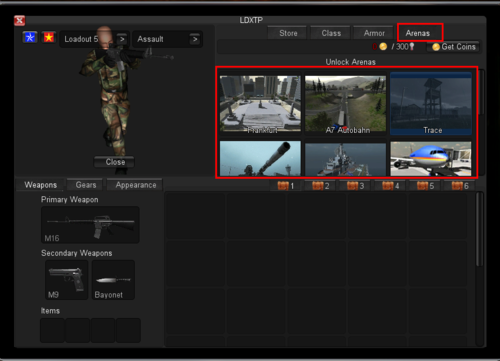The height and width of the screenshot is (361, 500).
Task: Switch to the Gears tab
Action: pos(86,185)
